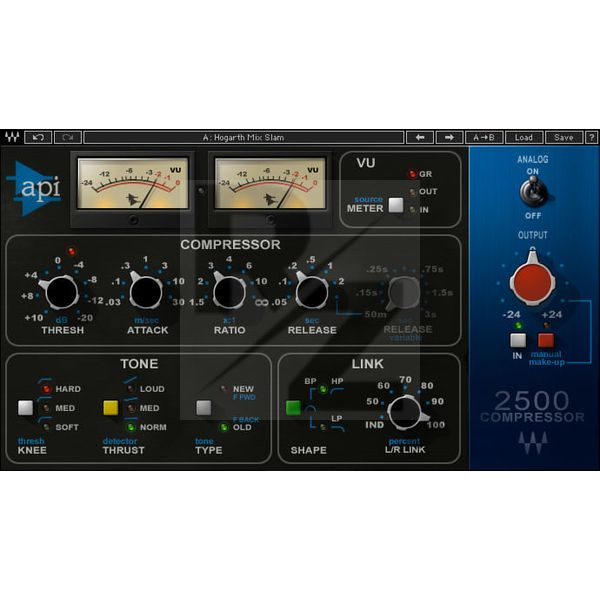
Task: Load the next preset with right arrow
Action: point(449,137)
